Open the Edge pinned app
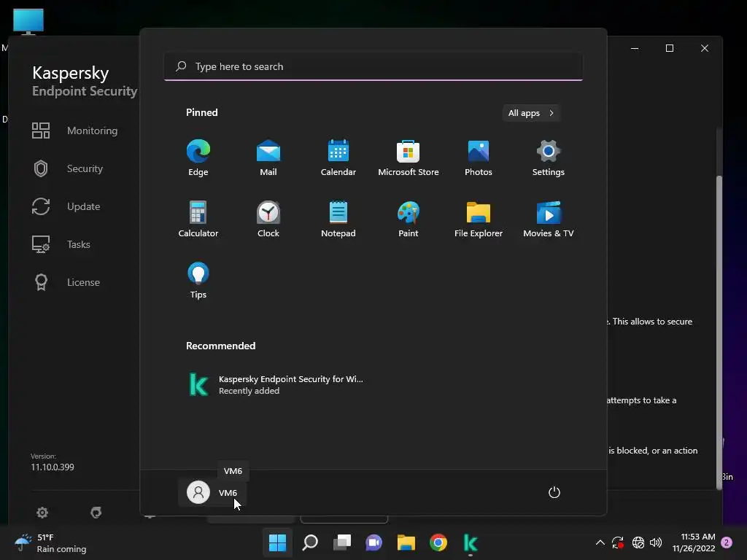Viewport: 747px width, 560px height. 198,158
